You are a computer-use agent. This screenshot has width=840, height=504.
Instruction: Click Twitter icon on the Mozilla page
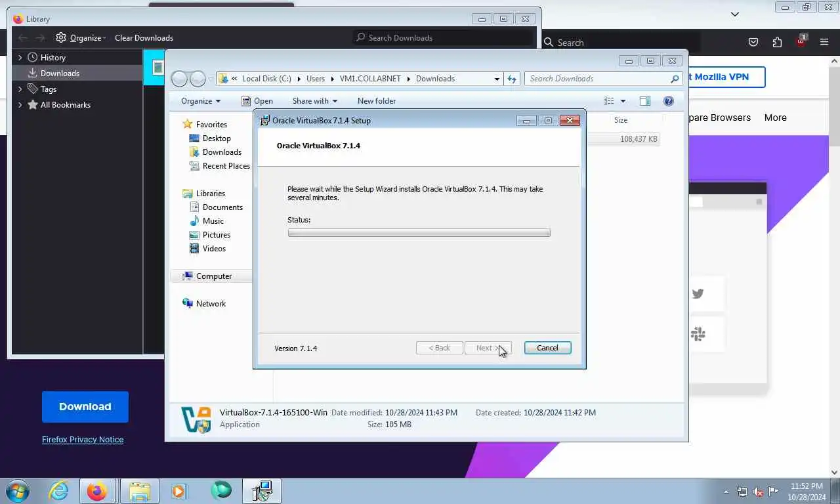(x=698, y=294)
